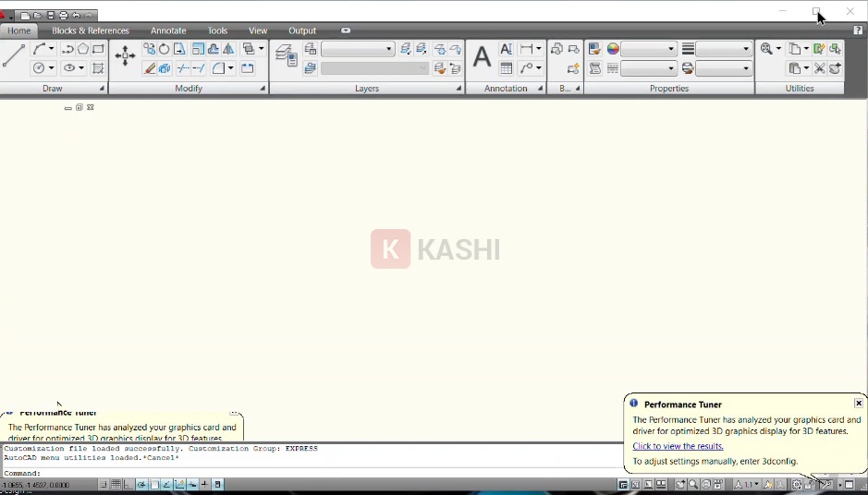Switch to the Output tab
This screenshot has width=868, height=495.
[302, 30]
